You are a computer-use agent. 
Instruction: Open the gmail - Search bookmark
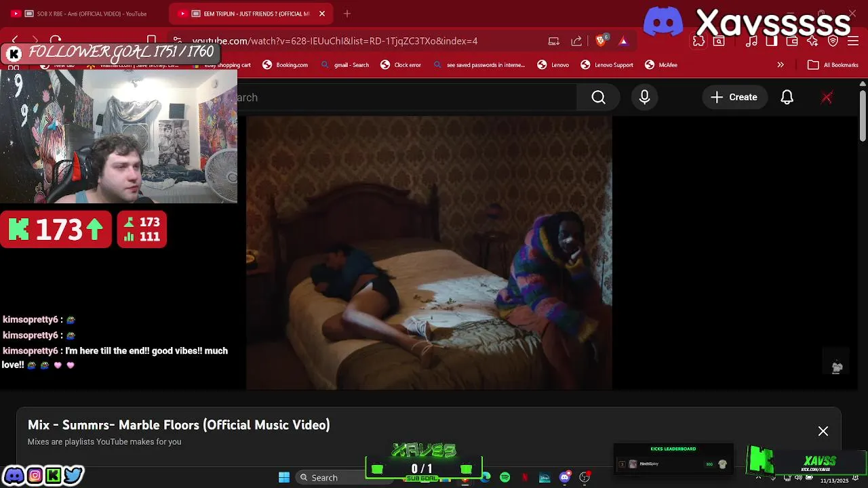click(x=345, y=65)
